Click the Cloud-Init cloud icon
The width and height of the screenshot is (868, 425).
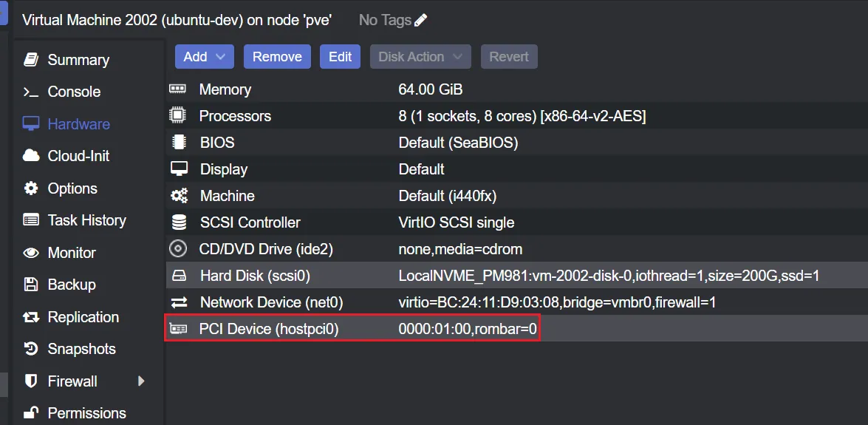(31, 156)
